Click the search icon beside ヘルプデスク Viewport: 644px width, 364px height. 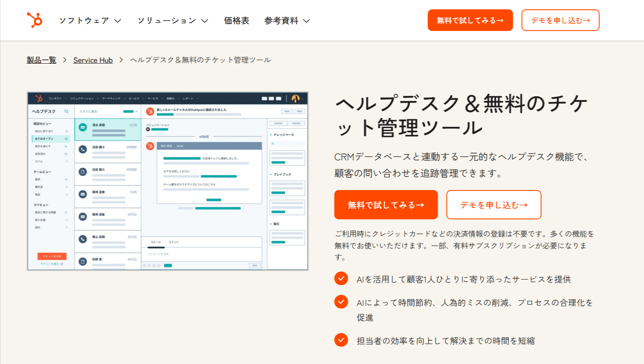(67, 112)
